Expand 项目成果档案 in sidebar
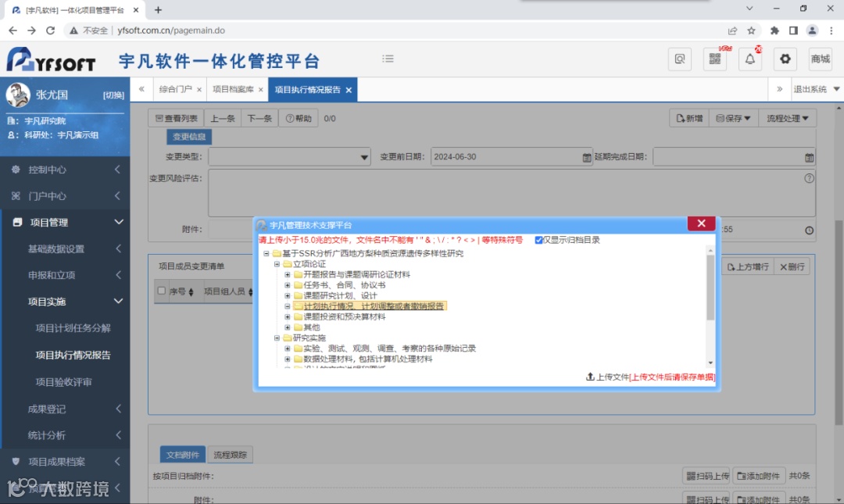 65,462
